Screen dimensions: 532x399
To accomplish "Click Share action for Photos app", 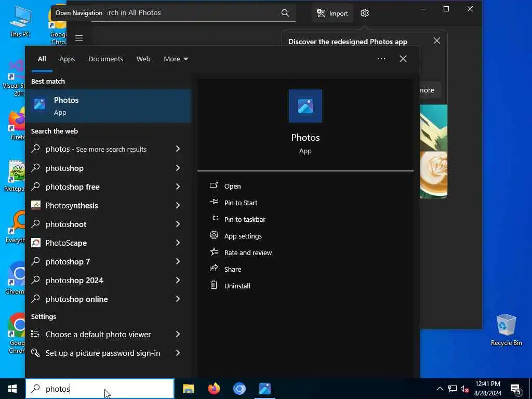I will click(233, 270).
